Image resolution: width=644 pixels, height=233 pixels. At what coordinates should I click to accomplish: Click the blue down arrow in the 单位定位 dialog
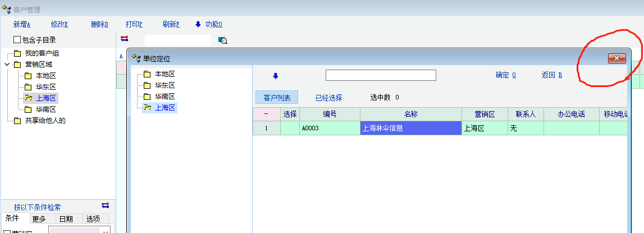(x=275, y=76)
